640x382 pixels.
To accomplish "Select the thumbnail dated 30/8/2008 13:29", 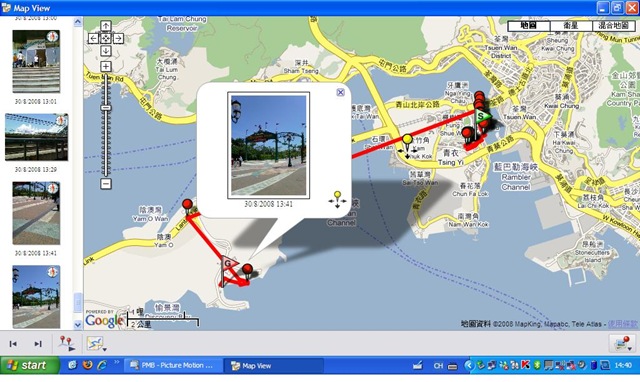I will pos(36,138).
